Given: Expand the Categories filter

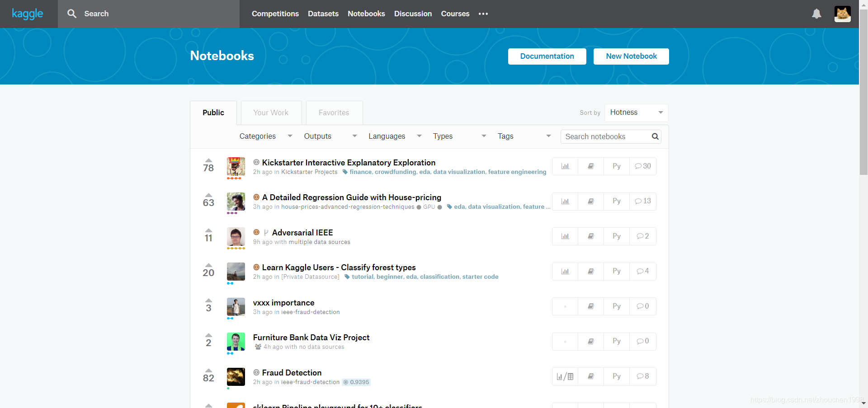Looking at the screenshot, I should [266, 136].
